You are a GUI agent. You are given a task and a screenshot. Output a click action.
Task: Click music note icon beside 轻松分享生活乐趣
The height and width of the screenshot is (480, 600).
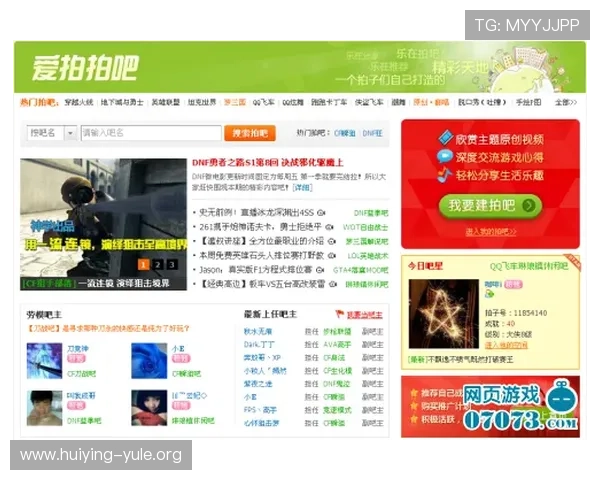(x=444, y=175)
